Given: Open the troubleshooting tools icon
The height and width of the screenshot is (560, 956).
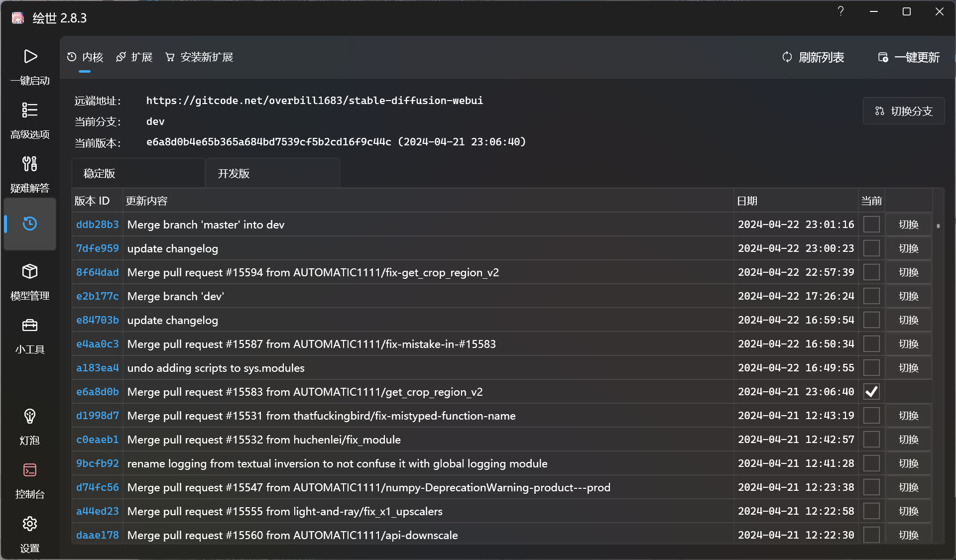Looking at the screenshot, I should coord(30,164).
